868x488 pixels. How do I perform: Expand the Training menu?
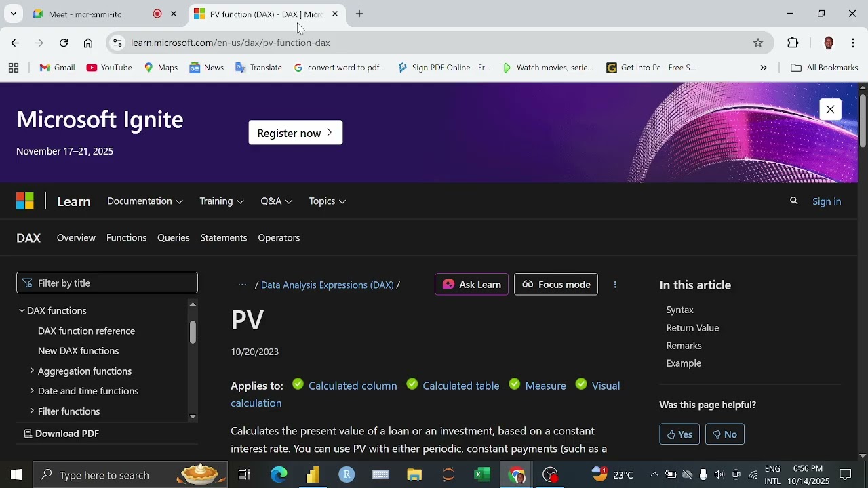[222, 201]
